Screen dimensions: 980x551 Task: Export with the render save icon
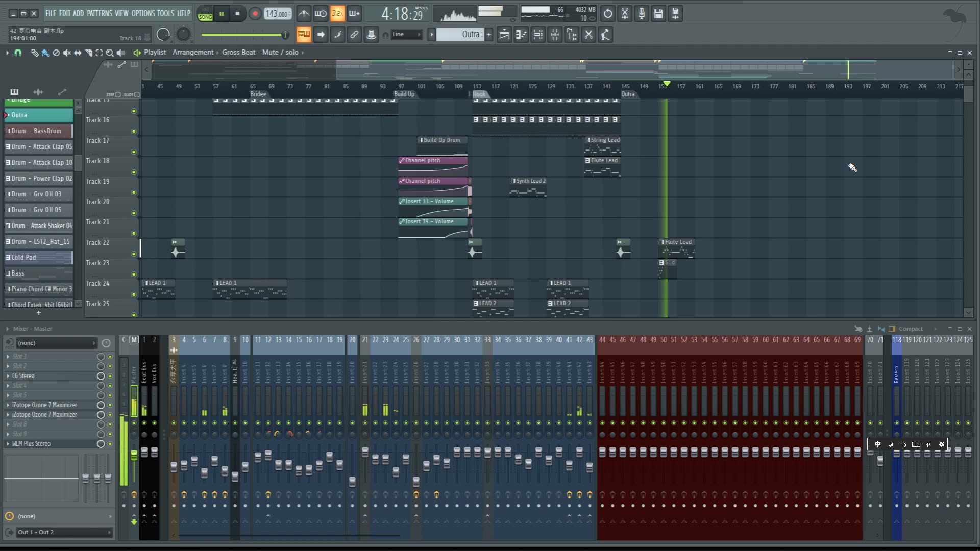click(675, 14)
